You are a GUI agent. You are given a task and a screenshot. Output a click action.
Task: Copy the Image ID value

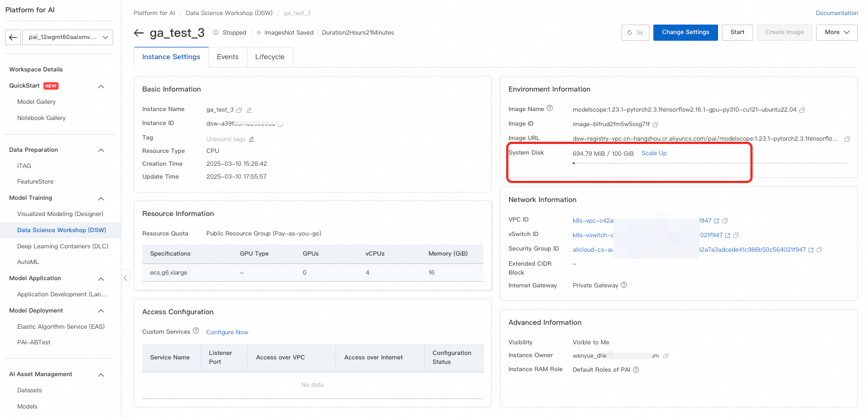tap(656, 124)
